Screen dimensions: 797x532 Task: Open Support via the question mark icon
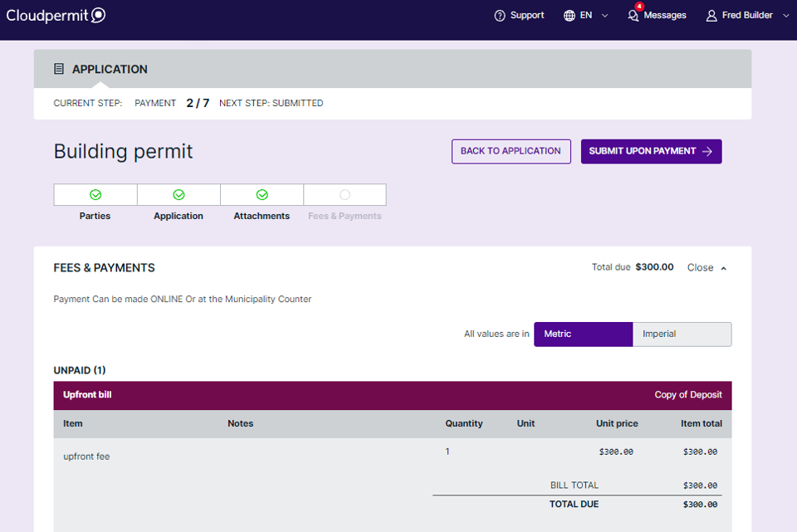499,15
